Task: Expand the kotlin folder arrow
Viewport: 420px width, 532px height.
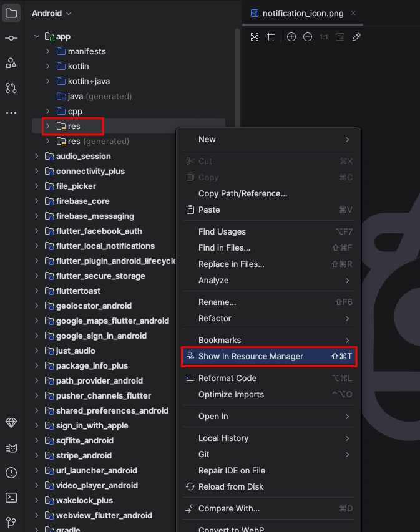Action: pyautogui.click(x=48, y=66)
